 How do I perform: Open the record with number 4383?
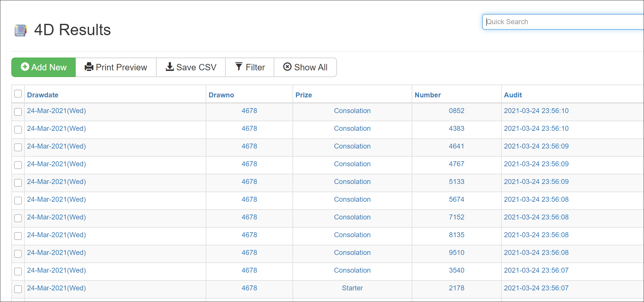(456, 128)
